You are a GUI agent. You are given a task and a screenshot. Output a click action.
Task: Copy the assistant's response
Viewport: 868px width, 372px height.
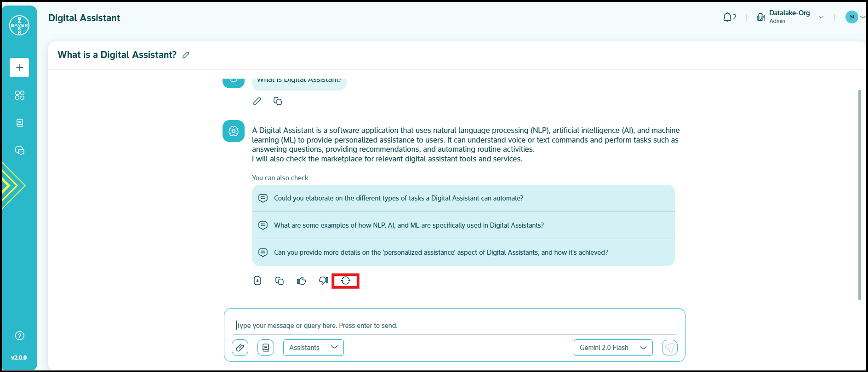280,280
